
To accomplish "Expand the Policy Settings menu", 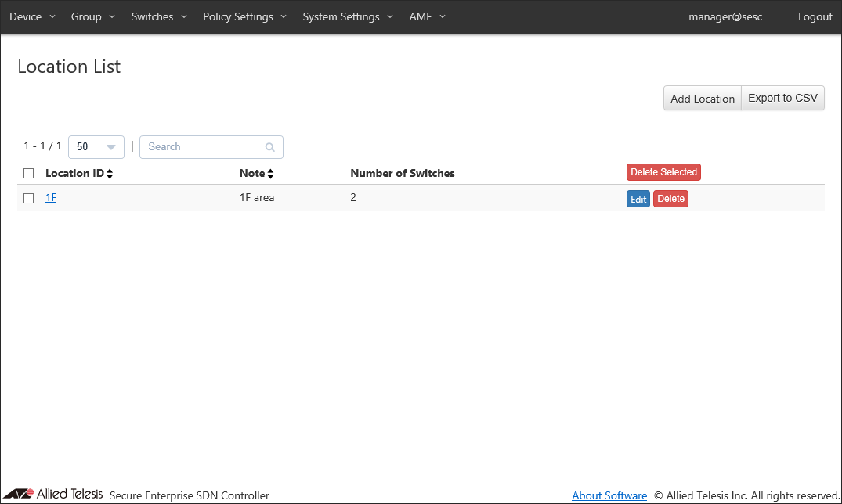I will tap(244, 16).
